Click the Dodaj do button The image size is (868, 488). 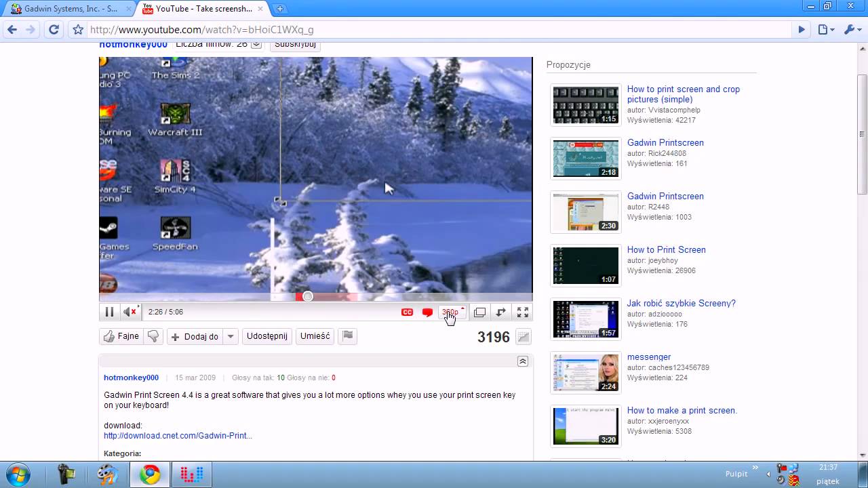[x=195, y=336]
